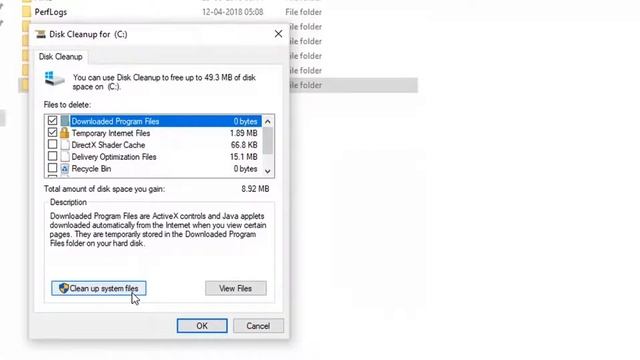The width and height of the screenshot is (640, 360).
Task: Uncheck the Downloaded Program Files checkbox
Action: coord(52,120)
